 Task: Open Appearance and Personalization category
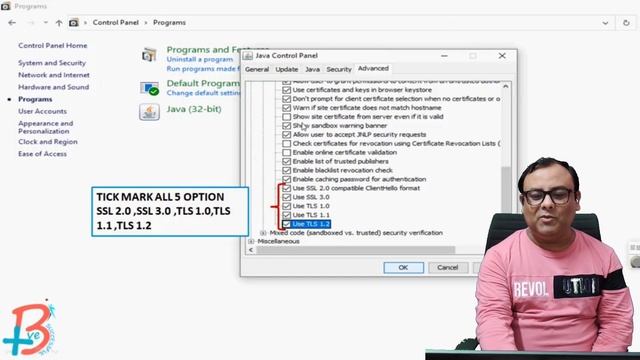(46, 127)
